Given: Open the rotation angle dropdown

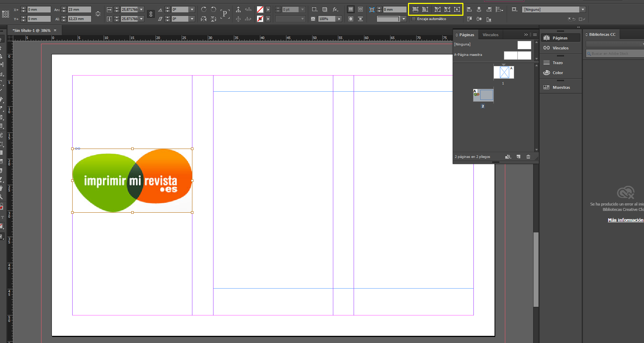Looking at the screenshot, I should [x=192, y=9].
